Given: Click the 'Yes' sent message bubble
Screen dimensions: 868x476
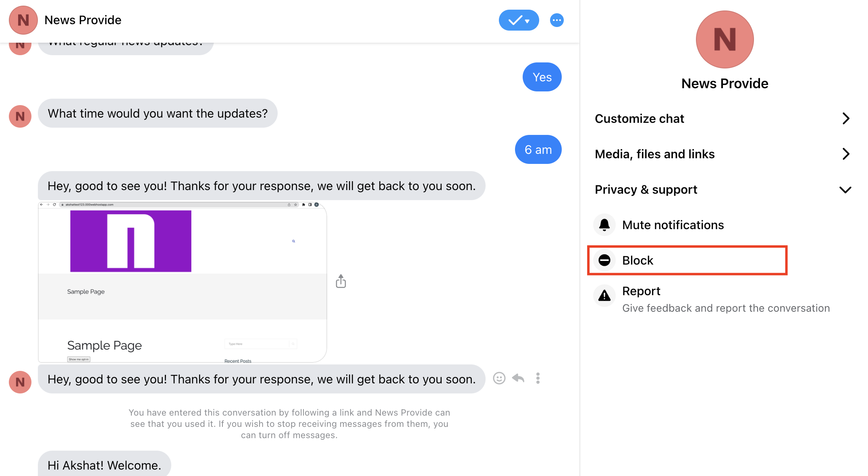Looking at the screenshot, I should pyautogui.click(x=542, y=77).
